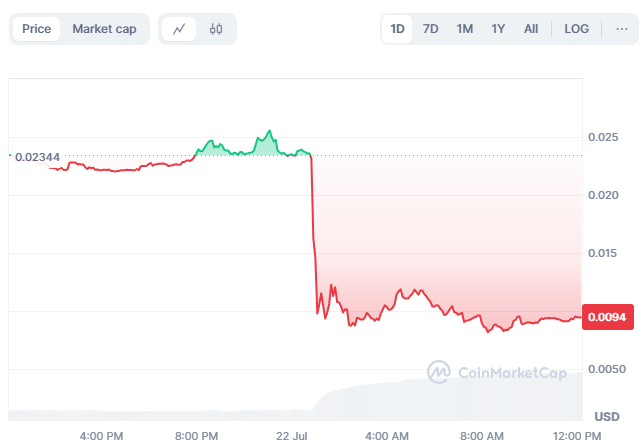Set chart range to 1Y
643x444 pixels.
(498, 29)
